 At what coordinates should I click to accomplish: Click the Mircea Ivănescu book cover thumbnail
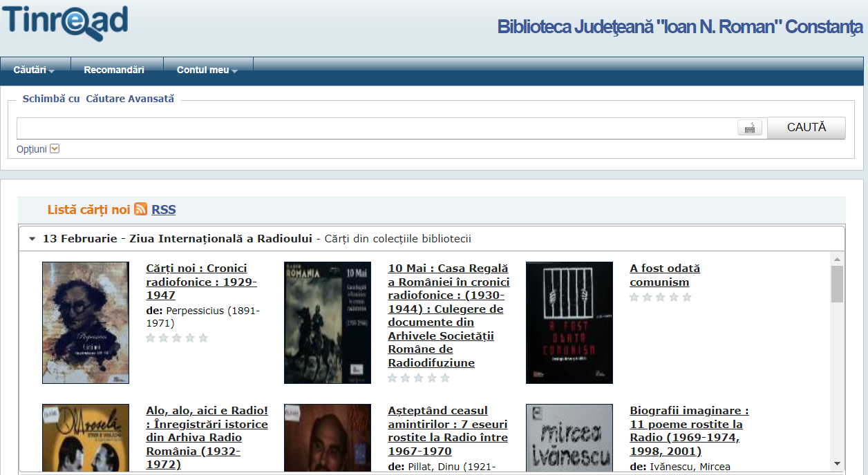569,438
